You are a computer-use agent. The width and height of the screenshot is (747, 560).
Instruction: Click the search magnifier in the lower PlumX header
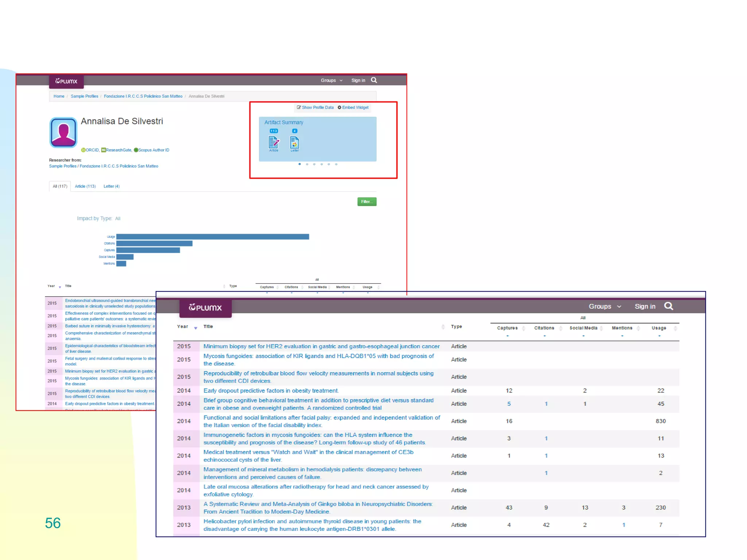pos(668,306)
